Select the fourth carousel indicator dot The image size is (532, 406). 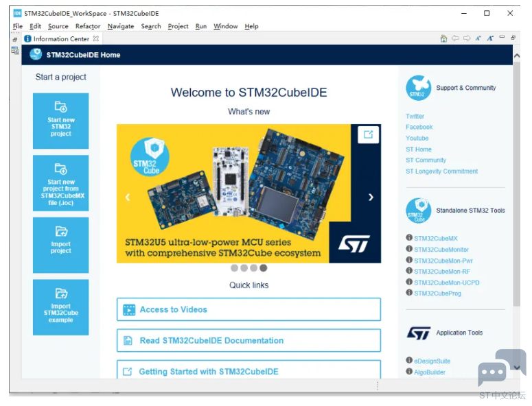click(263, 268)
